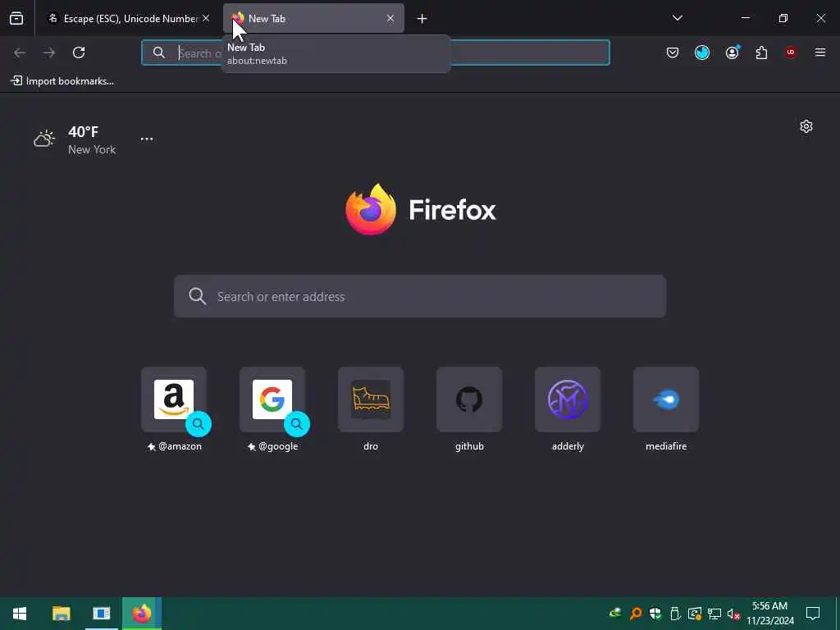Viewport: 840px width, 630px height.
Task: Open the blue window app on taskbar
Action: [101, 614]
